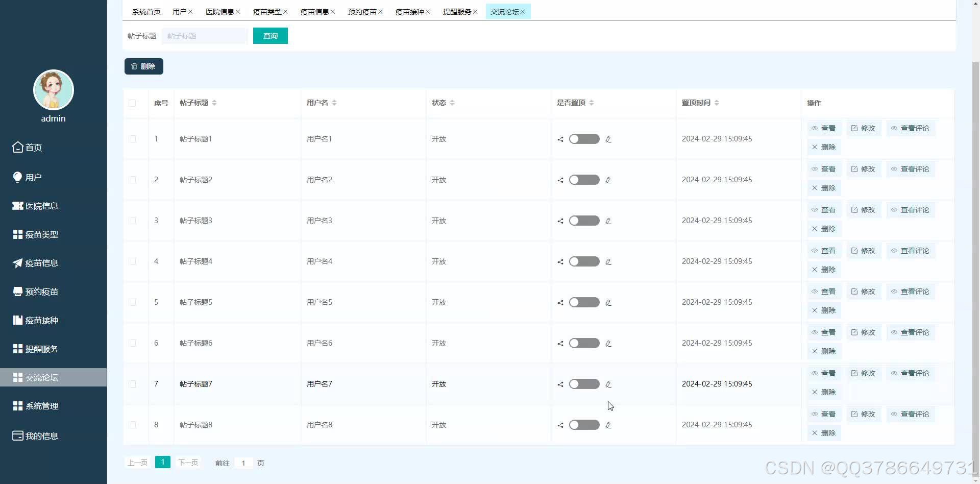Click page 1 in the pagination
This screenshot has height=484, width=980.
coord(163,462)
